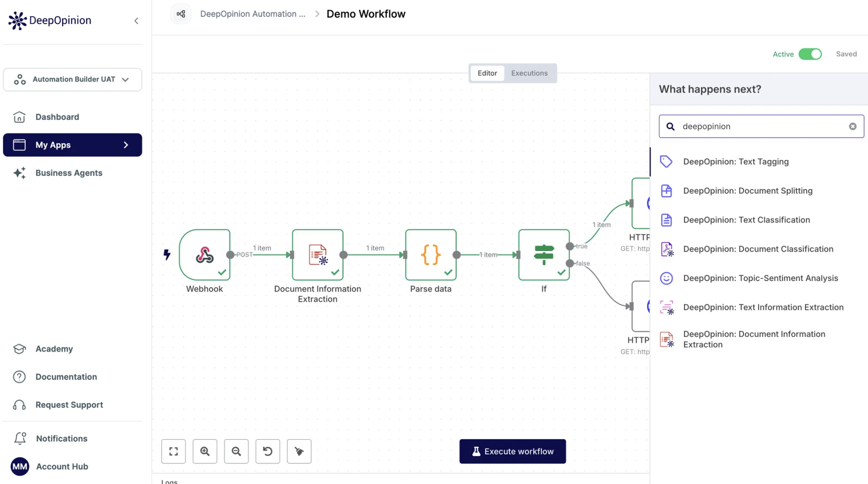Clear the deepopinion search text
868x484 pixels.
(853, 126)
